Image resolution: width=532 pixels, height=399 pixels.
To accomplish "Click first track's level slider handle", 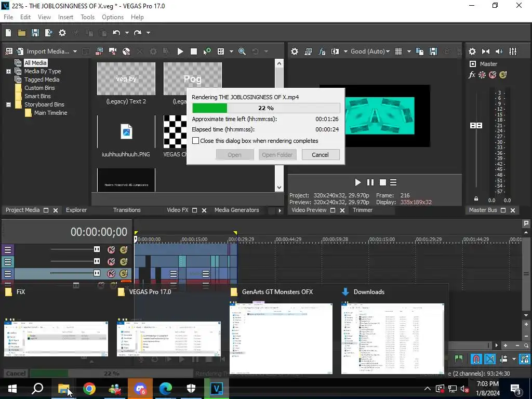I will pyautogui.click(x=97, y=249).
